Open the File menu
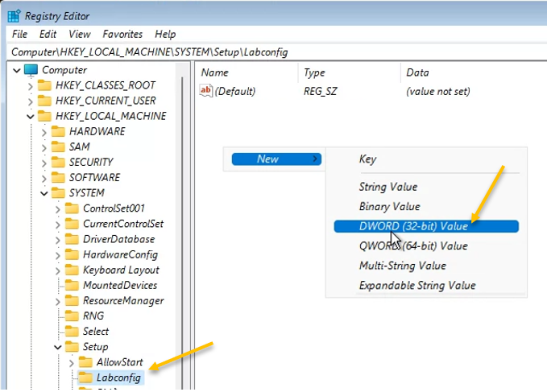 click(x=19, y=34)
